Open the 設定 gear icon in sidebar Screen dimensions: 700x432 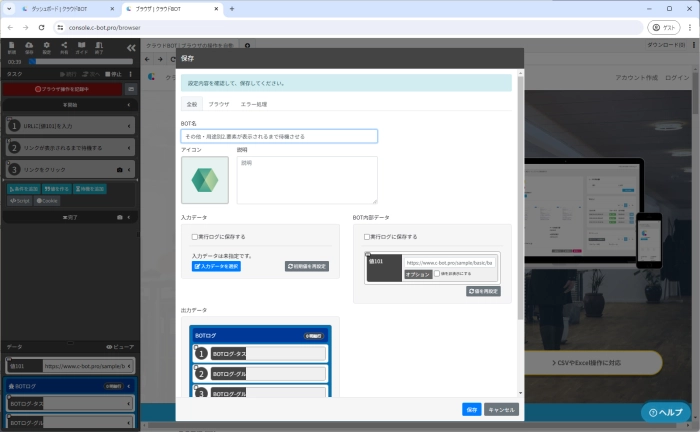pyautogui.click(x=47, y=49)
